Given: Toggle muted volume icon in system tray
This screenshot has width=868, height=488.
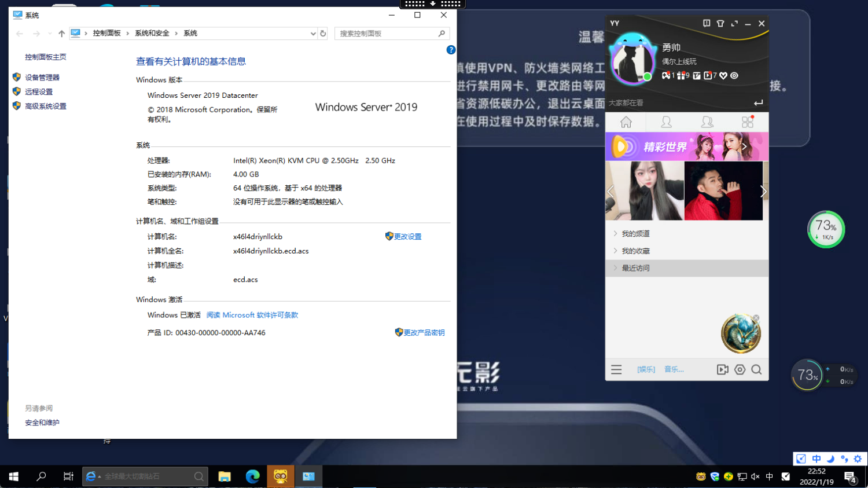Looking at the screenshot, I should pos(755,476).
